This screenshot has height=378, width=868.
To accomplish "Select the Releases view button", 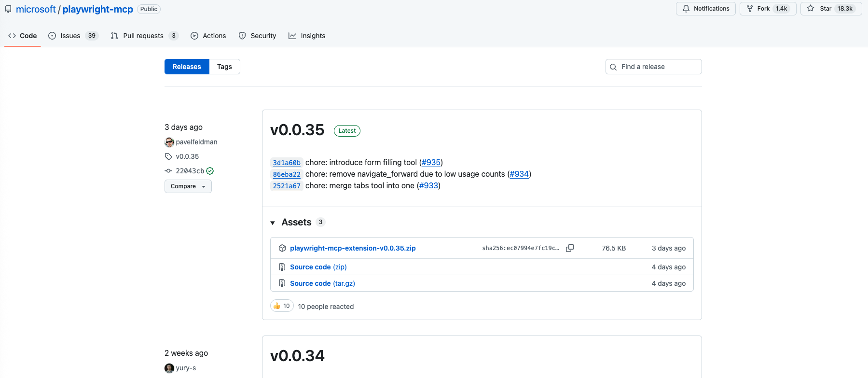I will pyautogui.click(x=187, y=67).
